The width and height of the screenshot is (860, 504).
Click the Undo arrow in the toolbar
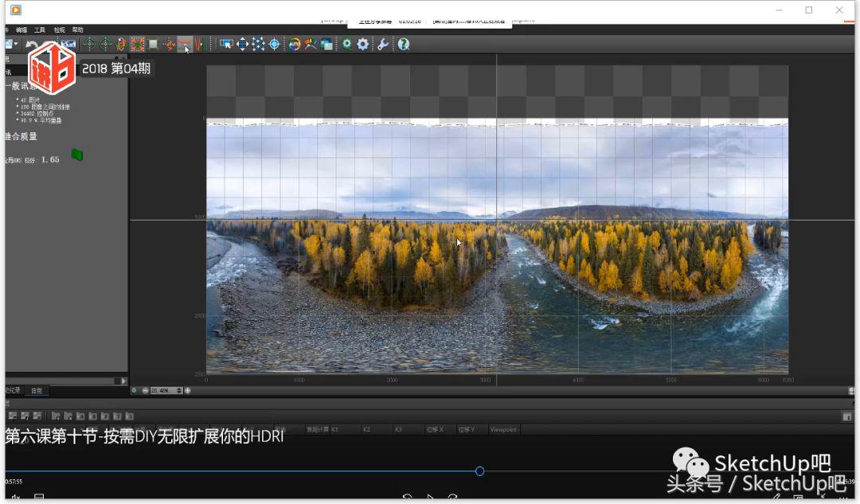pos(32,45)
